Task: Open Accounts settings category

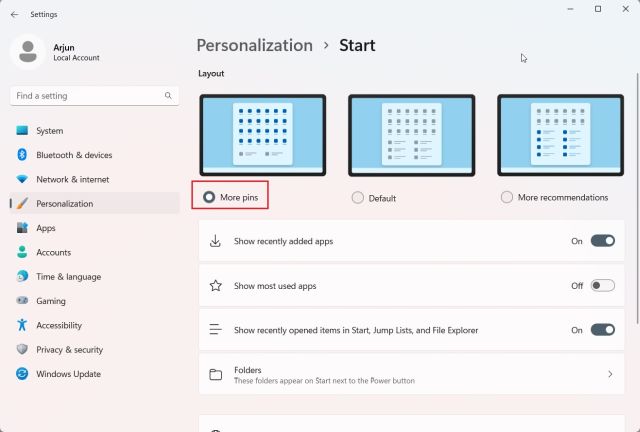Action: [95, 252]
